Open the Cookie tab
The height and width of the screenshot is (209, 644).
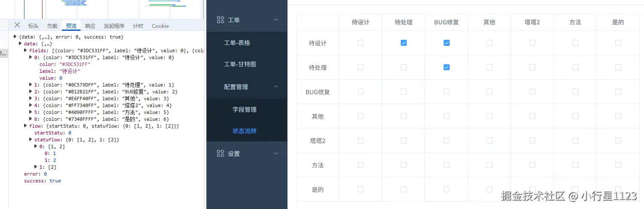click(160, 26)
